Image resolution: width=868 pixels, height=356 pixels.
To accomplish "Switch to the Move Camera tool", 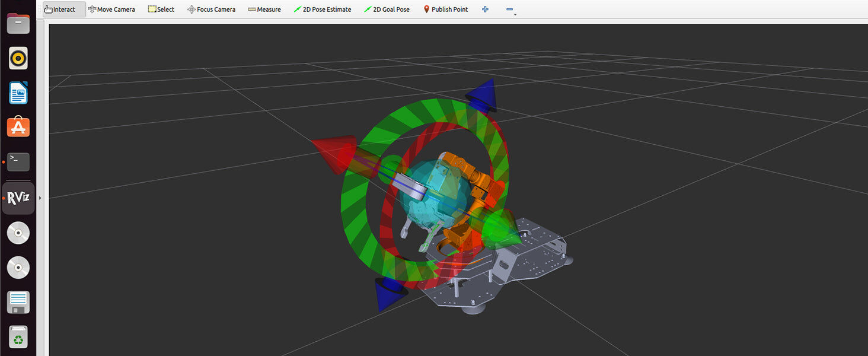I will 111,9.
